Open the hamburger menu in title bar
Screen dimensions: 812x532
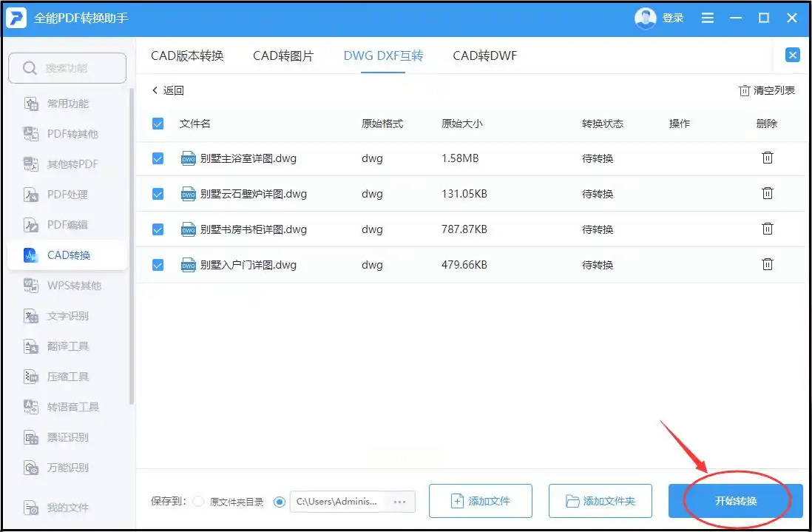pyautogui.click(x=708, y=18)
